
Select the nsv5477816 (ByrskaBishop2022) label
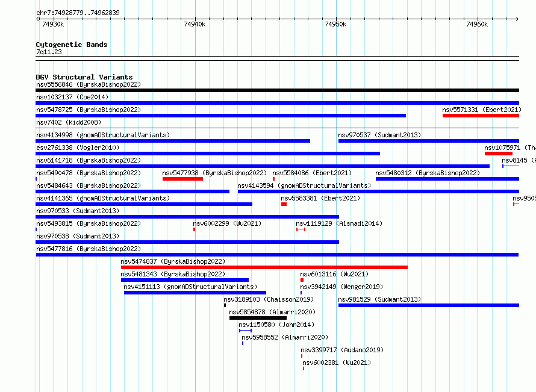pyautogui.click(x=89, y=249)
